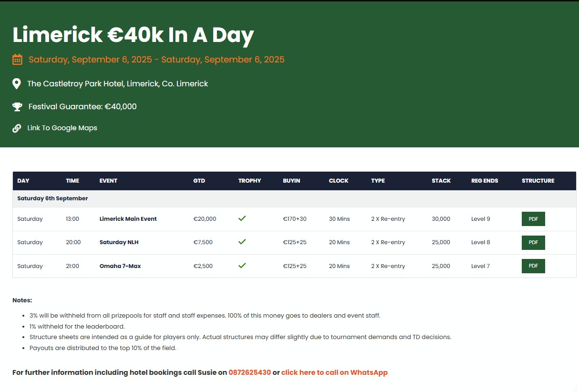579x392 pixels.
Task: Click the Saturday 6th September group row
Action: (294, 198)
